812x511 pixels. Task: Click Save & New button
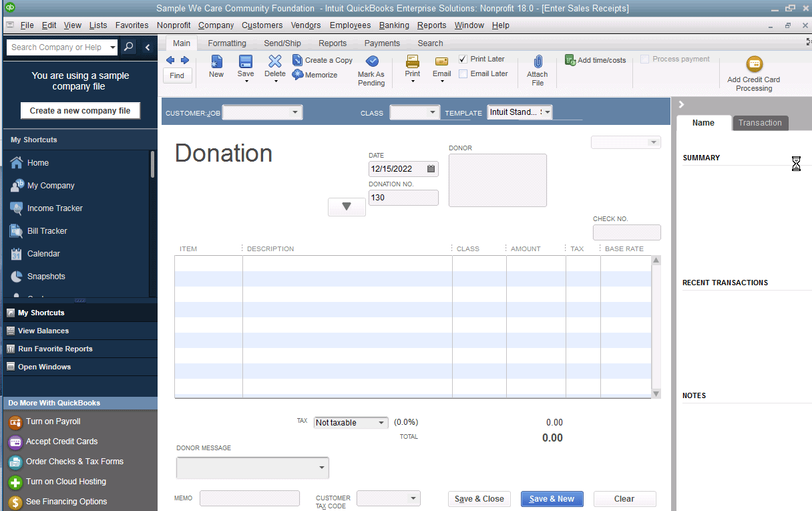(552, 499)
